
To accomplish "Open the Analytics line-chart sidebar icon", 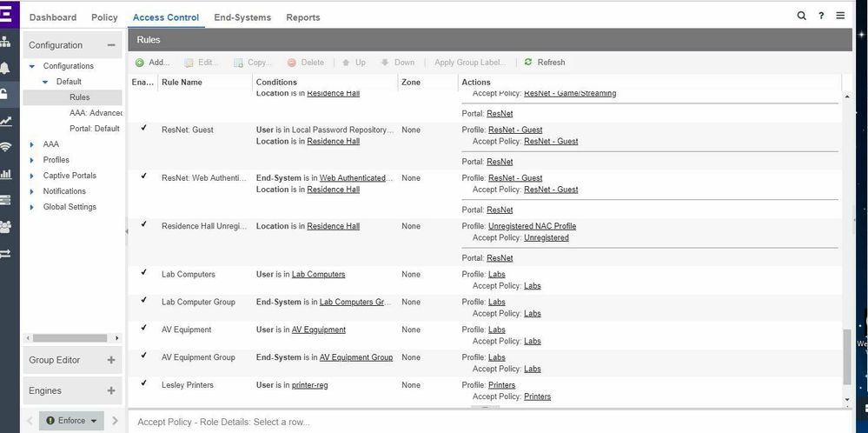I will [7, 121].
